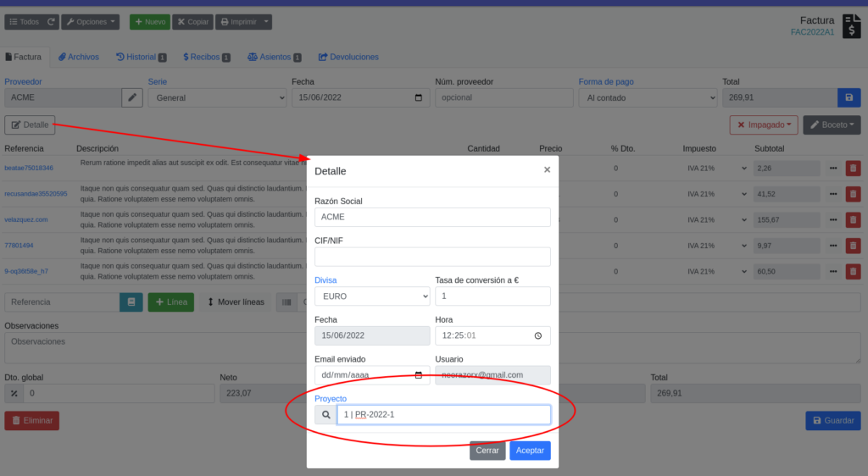Click the Aceptar button in the dialog

530,451
